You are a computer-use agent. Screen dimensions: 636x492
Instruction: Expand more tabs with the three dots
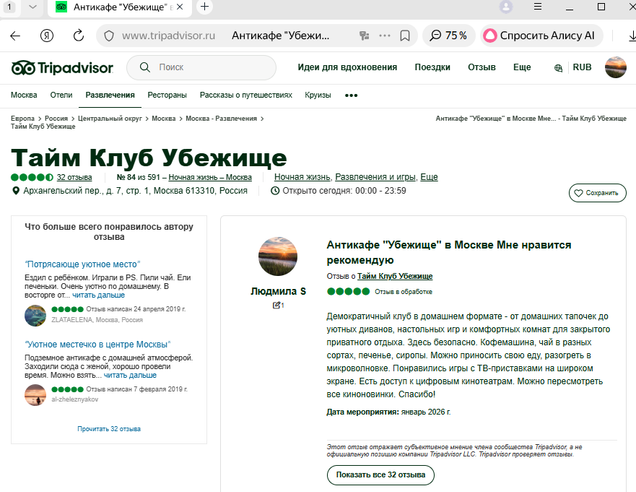click(351, 96)
